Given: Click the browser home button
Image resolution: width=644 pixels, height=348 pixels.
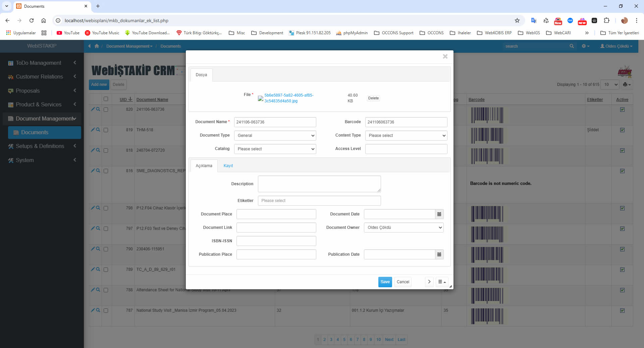Looking at the screenshot, I should coord(44,20).
